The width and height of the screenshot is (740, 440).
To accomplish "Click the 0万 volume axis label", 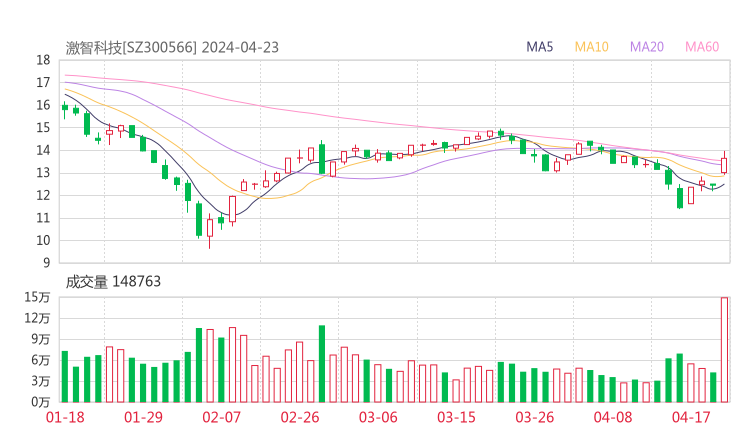I will (x=41, y=402).
